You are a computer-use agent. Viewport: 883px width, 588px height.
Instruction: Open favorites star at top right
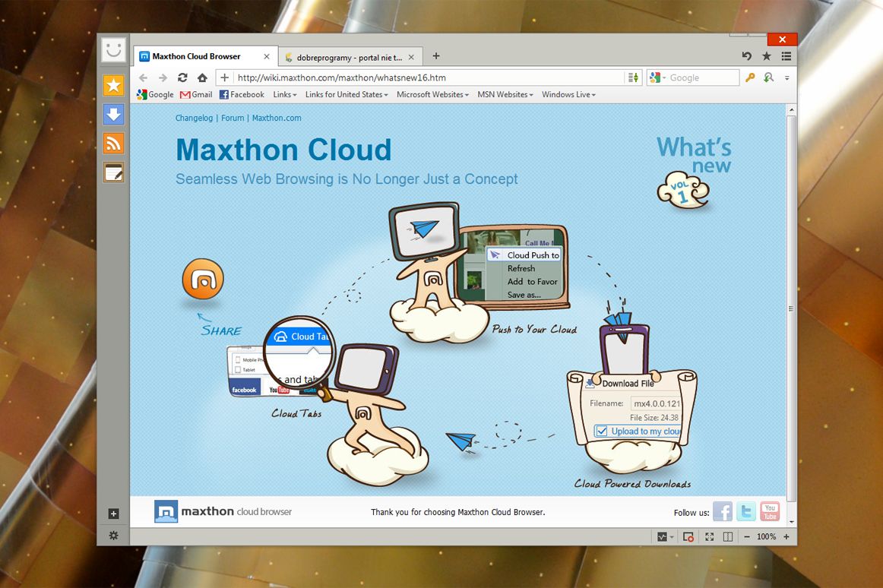pos(767,55)
